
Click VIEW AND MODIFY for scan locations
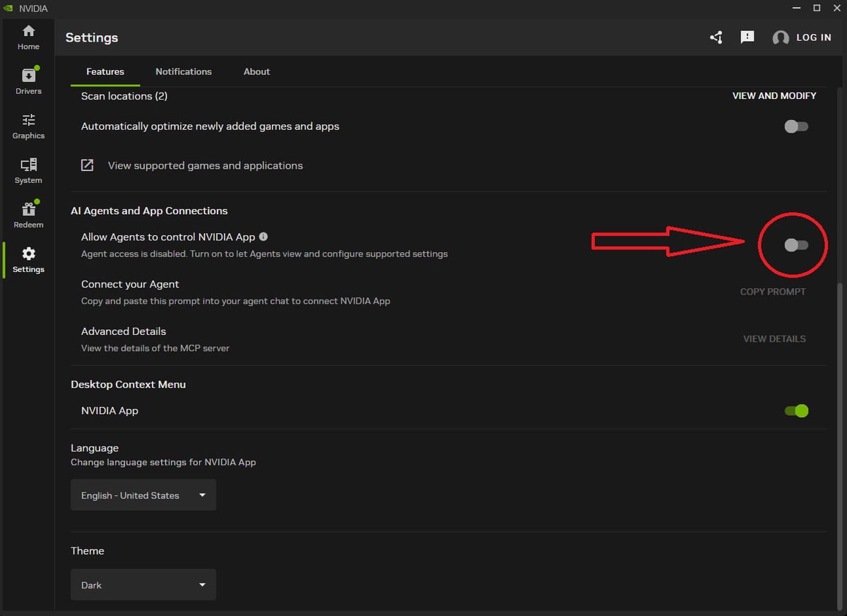click(x=774, y=95)
